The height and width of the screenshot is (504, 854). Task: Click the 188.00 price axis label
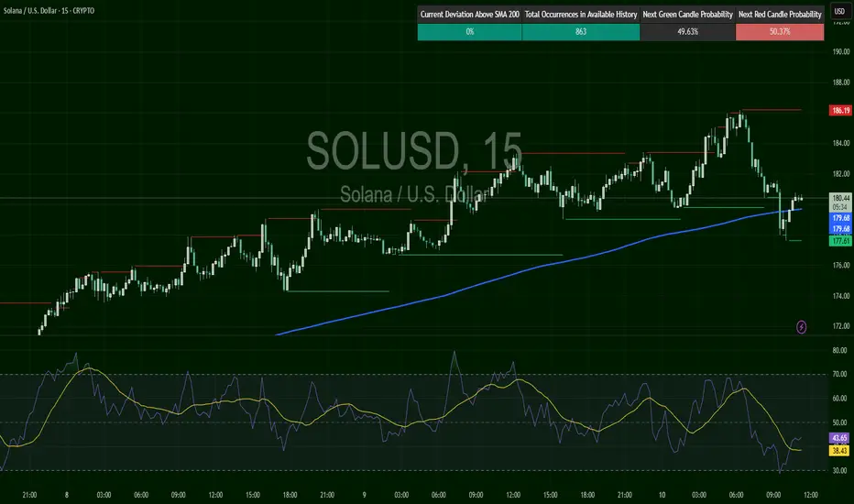pos(841,82)
